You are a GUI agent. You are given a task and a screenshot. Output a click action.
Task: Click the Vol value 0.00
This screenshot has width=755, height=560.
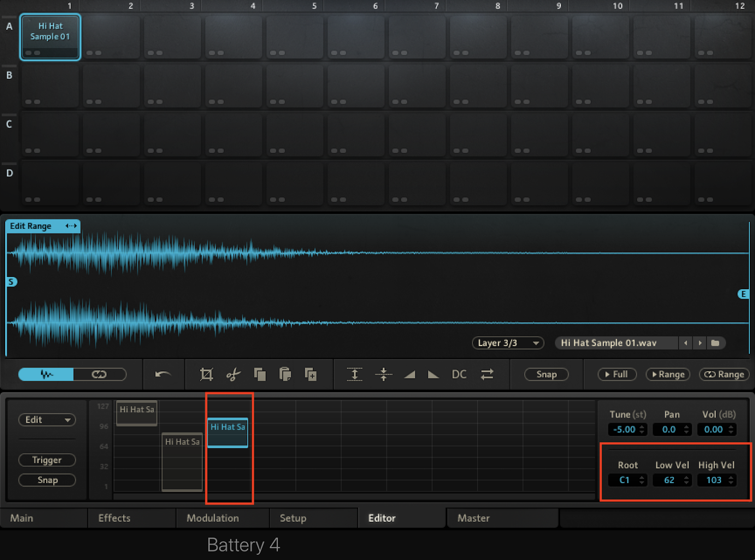click(x=713, y=429)
